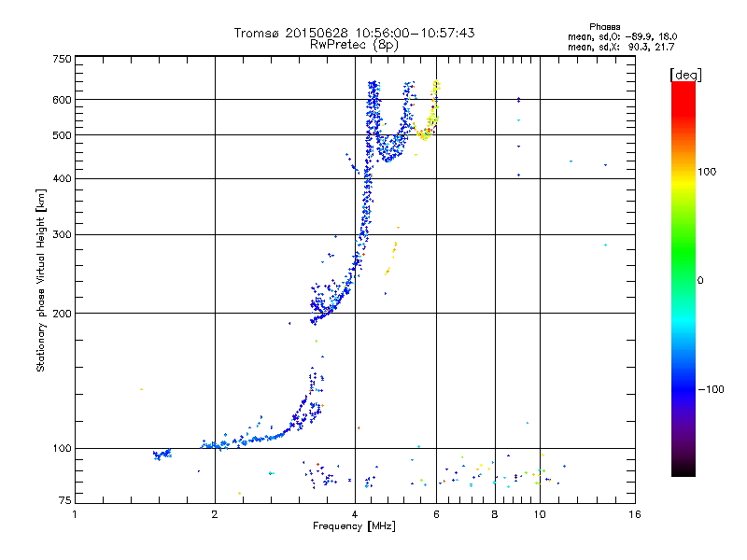Click the colorbar label '0'
Image resolution: width=747 pixels, height=560 pixels.
pyautogui.click(x=700, y=281)
